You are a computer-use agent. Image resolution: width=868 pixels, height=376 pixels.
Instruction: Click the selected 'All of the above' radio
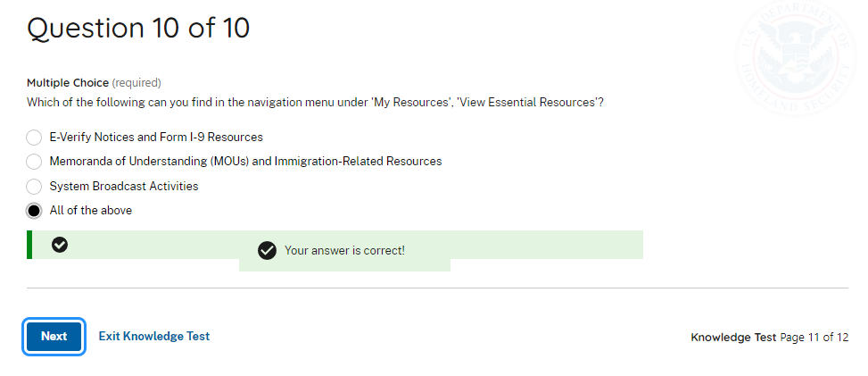(34, 211)
